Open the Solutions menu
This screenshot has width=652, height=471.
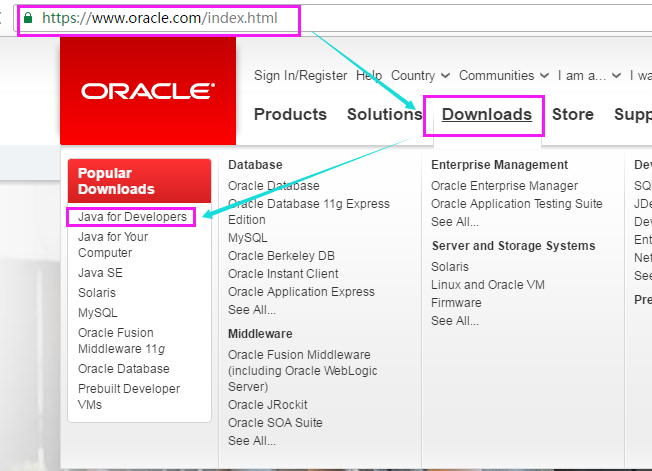[385, 114]
